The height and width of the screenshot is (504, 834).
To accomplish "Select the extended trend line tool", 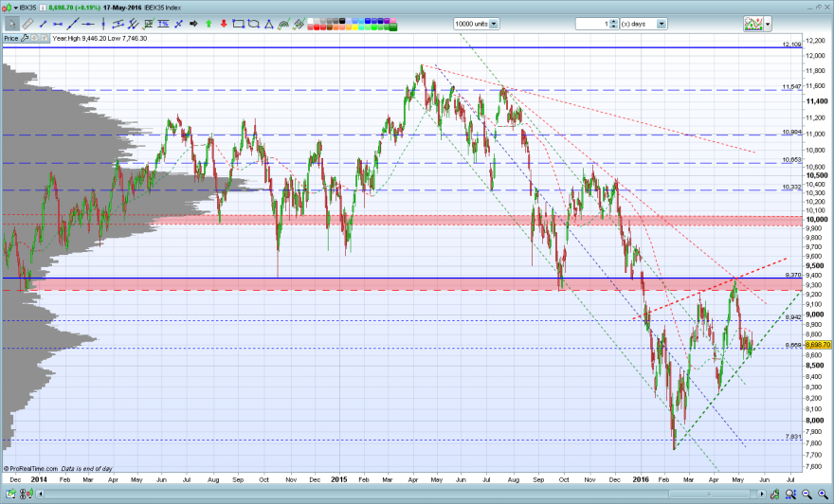I will 73,24.
